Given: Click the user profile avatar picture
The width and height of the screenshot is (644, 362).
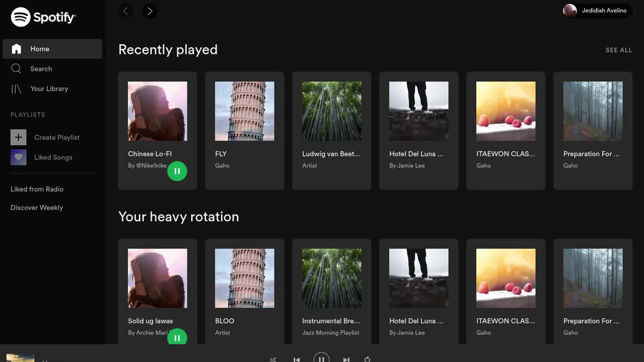Looking at the screenshot, I should (570, 11).
